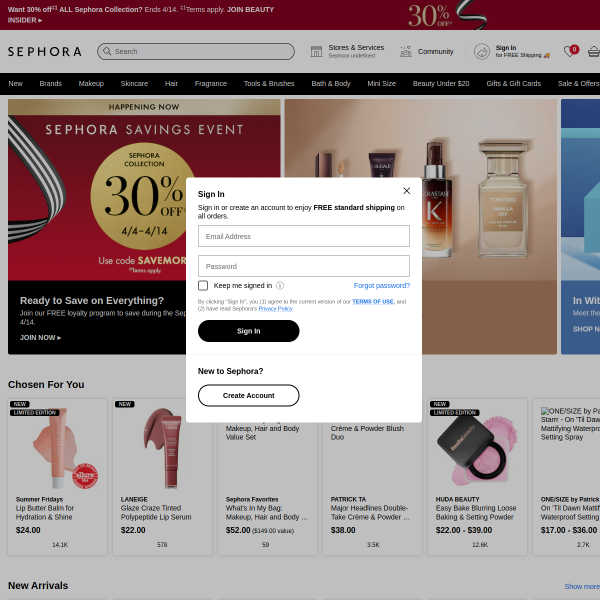The height and width of the screenshot is (600, 600).
Task: Check the Keep me signed in checkbox
Action: [203, 285]
